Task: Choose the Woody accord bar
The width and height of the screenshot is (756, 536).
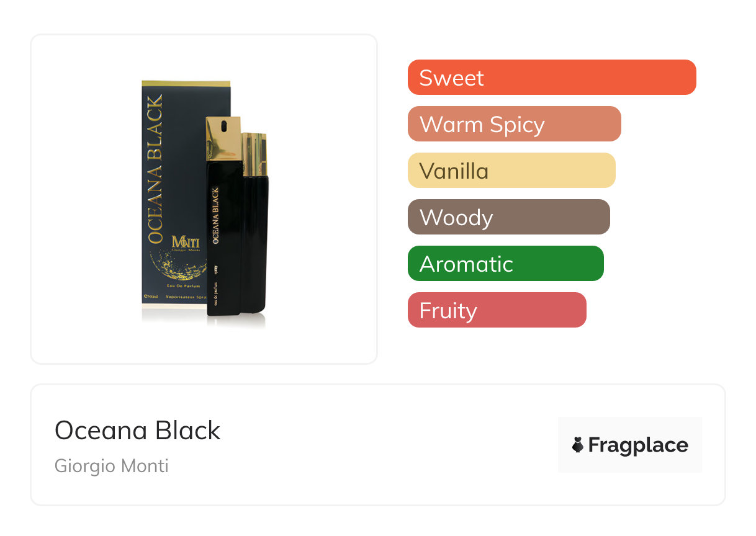Action: point(508,217)
